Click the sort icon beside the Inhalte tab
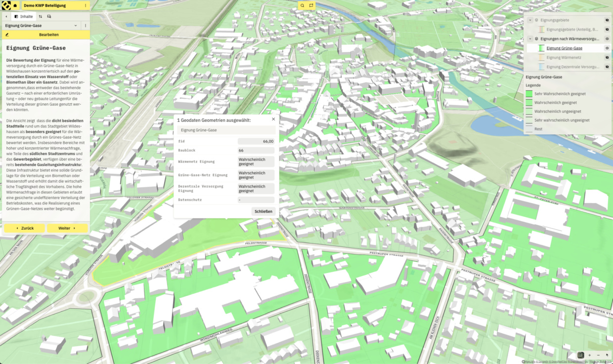This screenshot has height=364, width=613. (41, 16)
